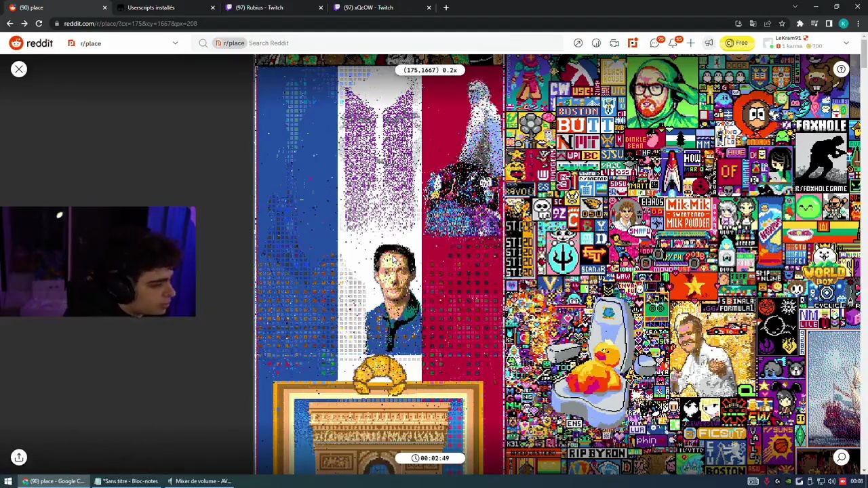
Task: Go forward in browser history
Action: 24,24
